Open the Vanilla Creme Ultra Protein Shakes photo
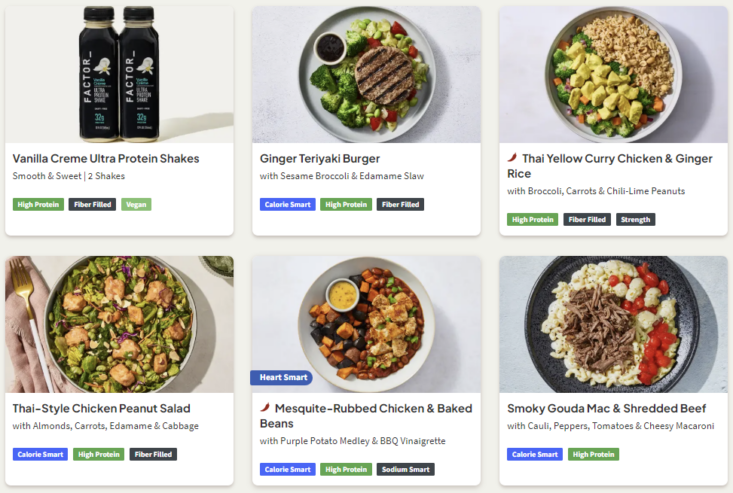This screenshot has width=733, height=493. (x=119, y=74)
